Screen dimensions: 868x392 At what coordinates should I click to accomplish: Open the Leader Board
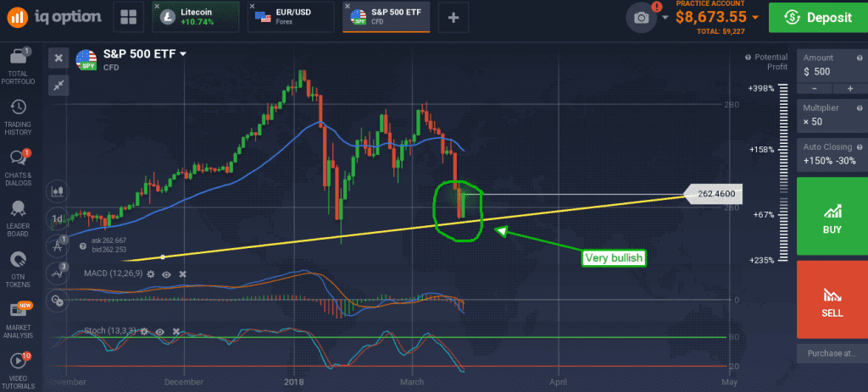(20, 219)
